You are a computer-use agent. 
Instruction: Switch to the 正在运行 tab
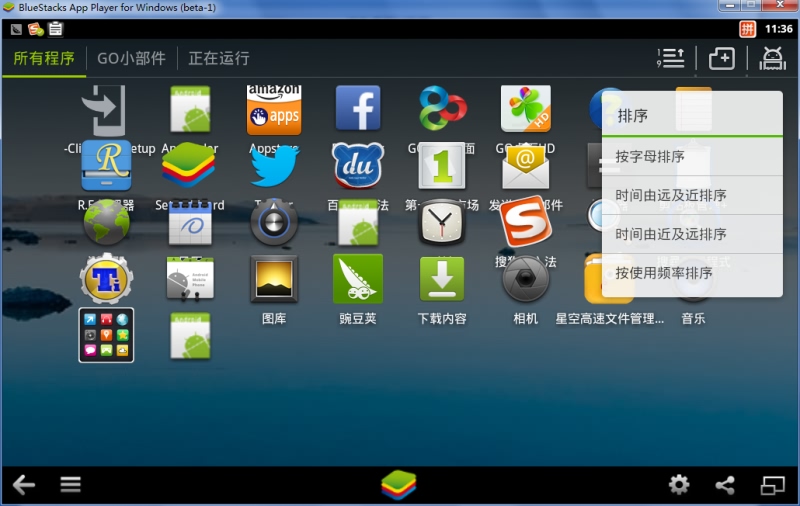(x=219, y=58)
